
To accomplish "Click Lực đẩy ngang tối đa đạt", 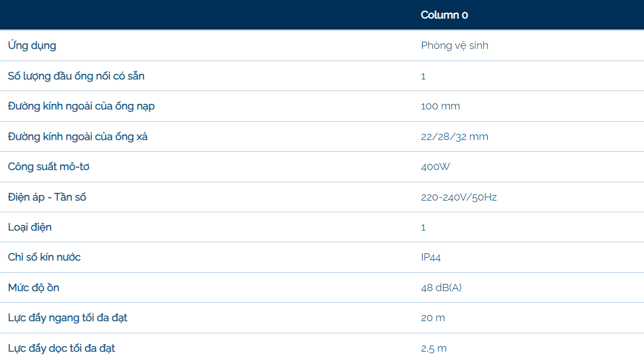I will coord(68,318).
